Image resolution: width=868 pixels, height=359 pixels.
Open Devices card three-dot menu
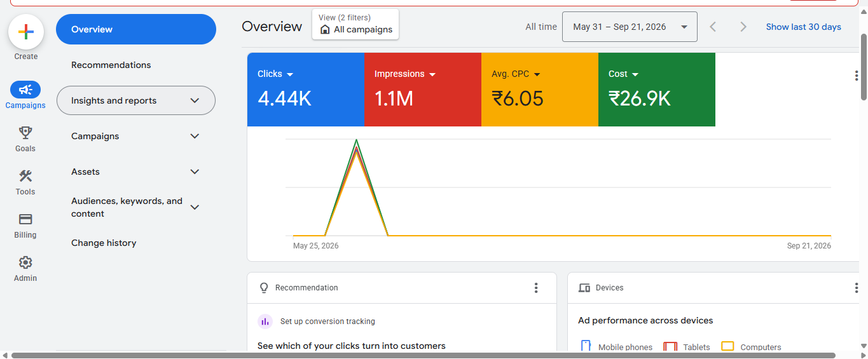[x=856, y=288]
